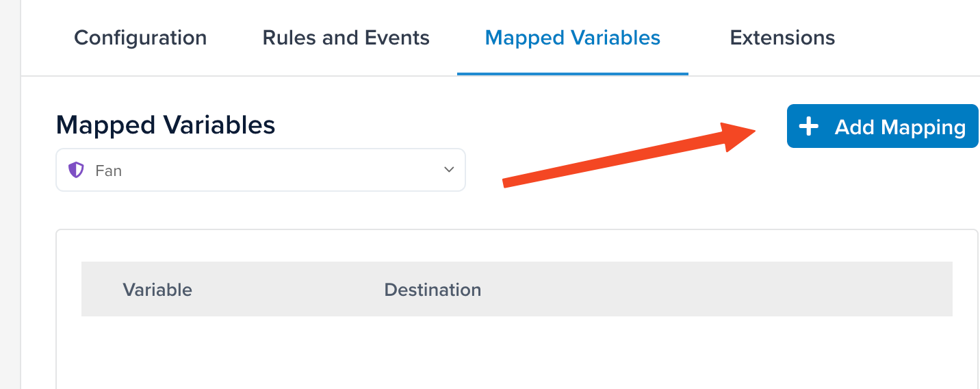
Task: Click the blue underline beneath Mapped Variables tab
Action: click(573, 73)
